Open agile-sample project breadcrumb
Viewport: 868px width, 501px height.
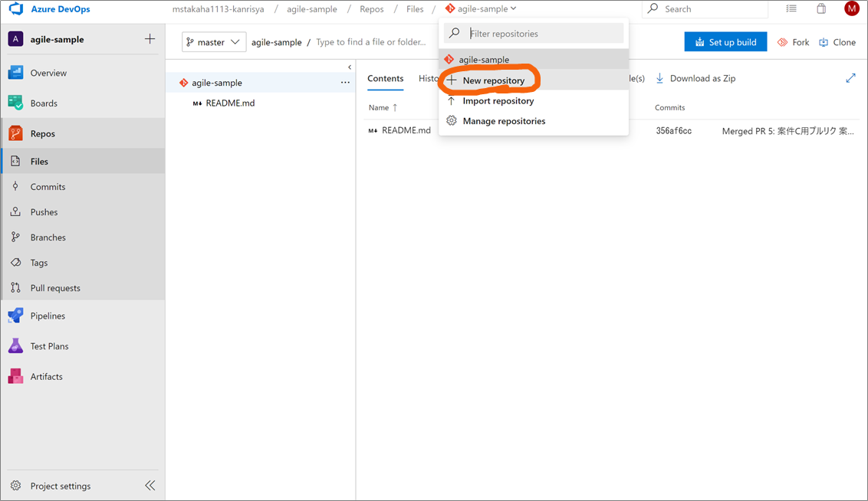(x=311, y=9)
